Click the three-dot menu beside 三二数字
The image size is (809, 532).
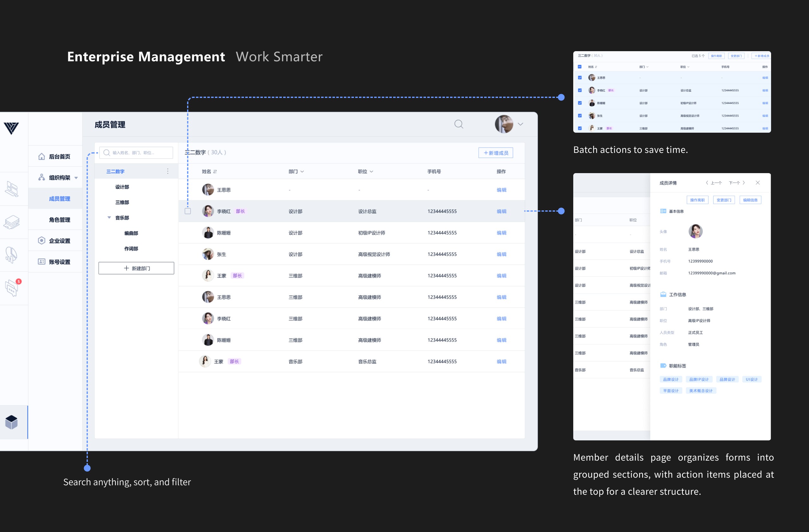coord(167,171)
